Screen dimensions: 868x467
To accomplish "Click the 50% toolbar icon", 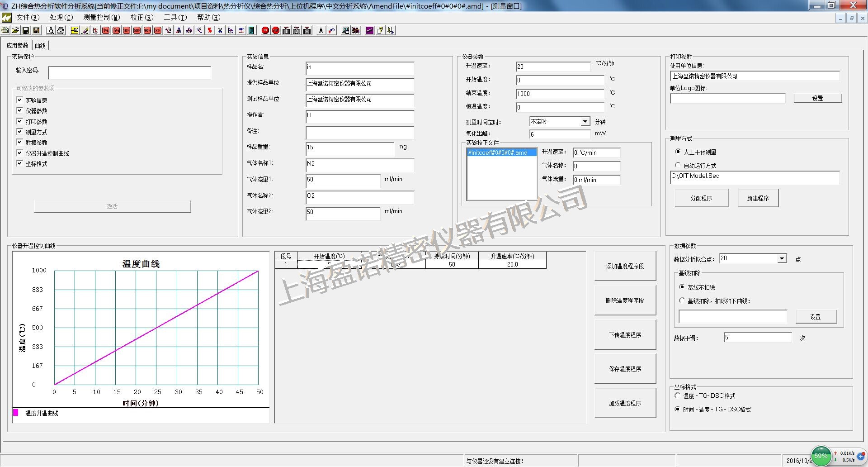I will click(137, 30).
